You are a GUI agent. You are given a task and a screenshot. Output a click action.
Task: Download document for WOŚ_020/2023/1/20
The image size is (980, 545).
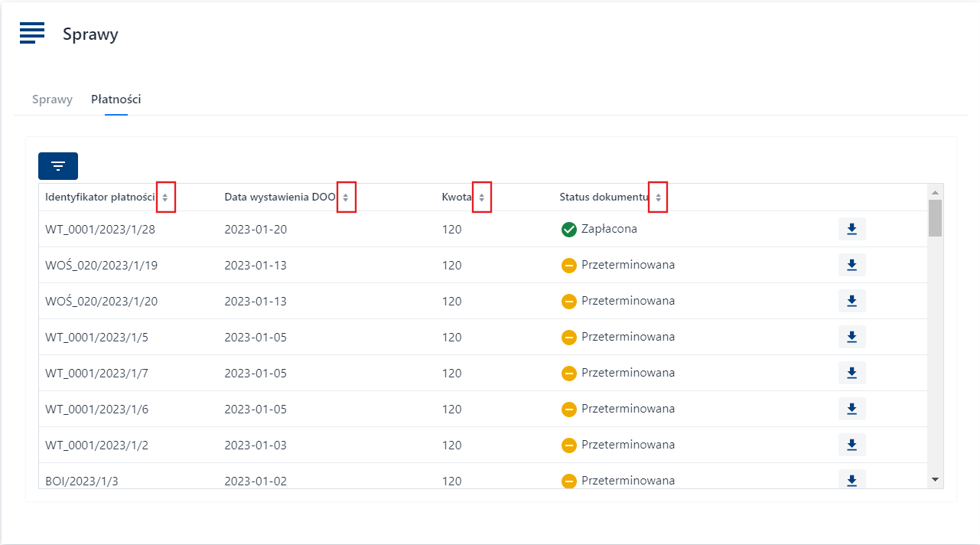pos(851,301)
